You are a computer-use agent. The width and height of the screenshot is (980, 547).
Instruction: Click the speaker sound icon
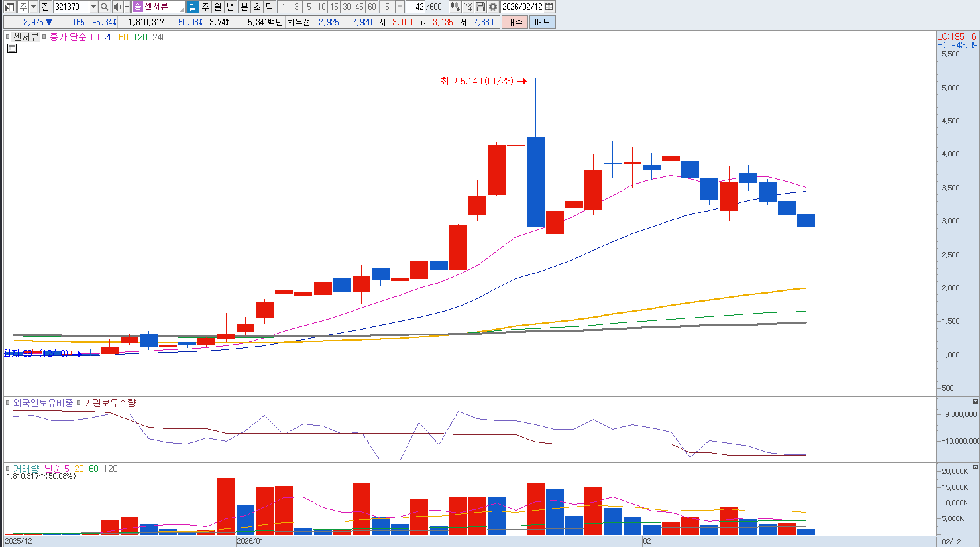[117, 7]
